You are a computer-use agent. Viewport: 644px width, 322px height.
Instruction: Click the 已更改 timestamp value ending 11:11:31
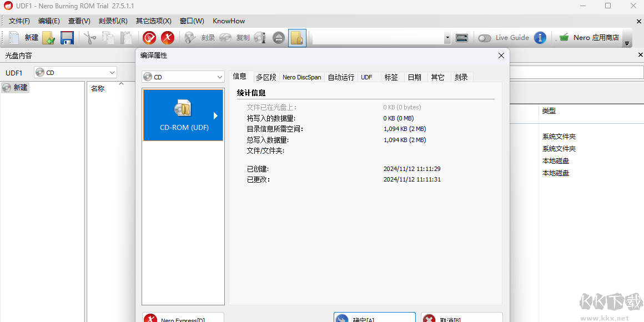[x=412, y=179]
